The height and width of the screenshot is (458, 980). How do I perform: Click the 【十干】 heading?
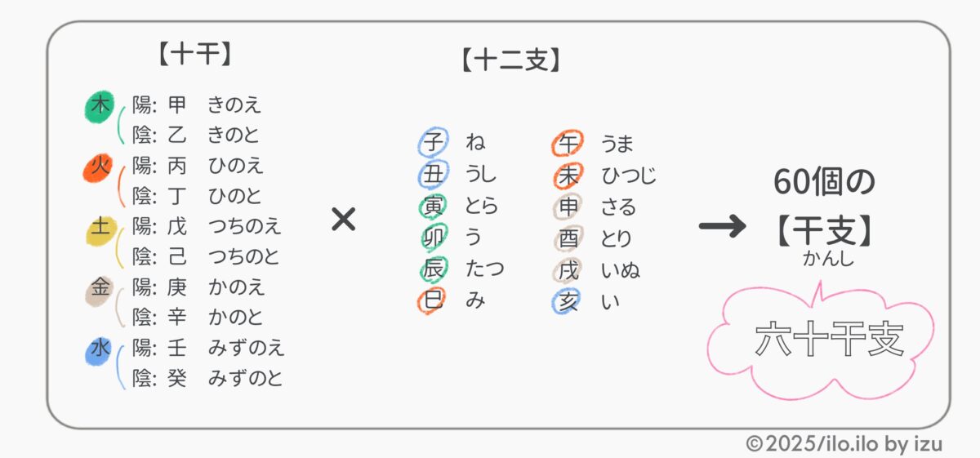[194, 54]
